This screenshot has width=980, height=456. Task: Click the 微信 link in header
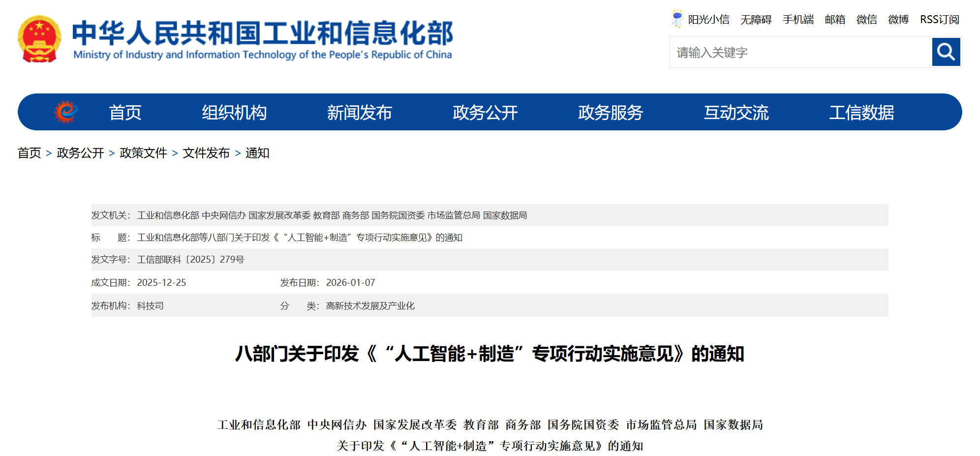(x=866, y=20)
